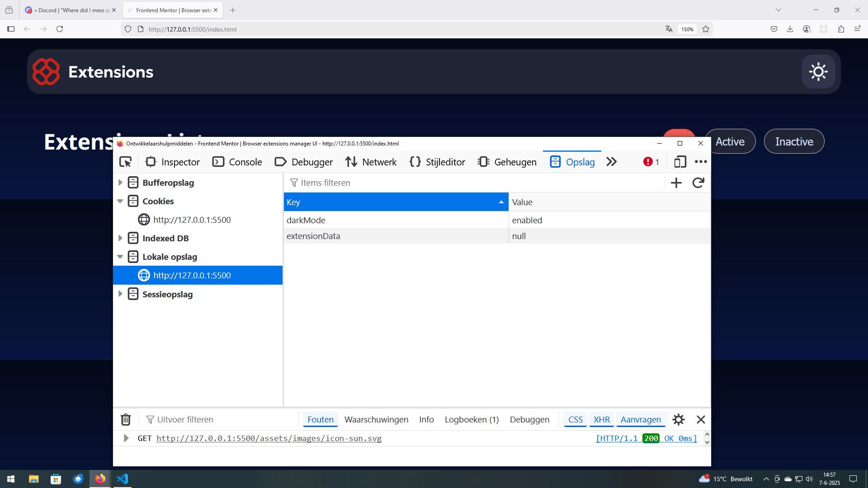Toggle the XHR filter
The height and width of the screenshot is (488, 868).
point(601,420)
